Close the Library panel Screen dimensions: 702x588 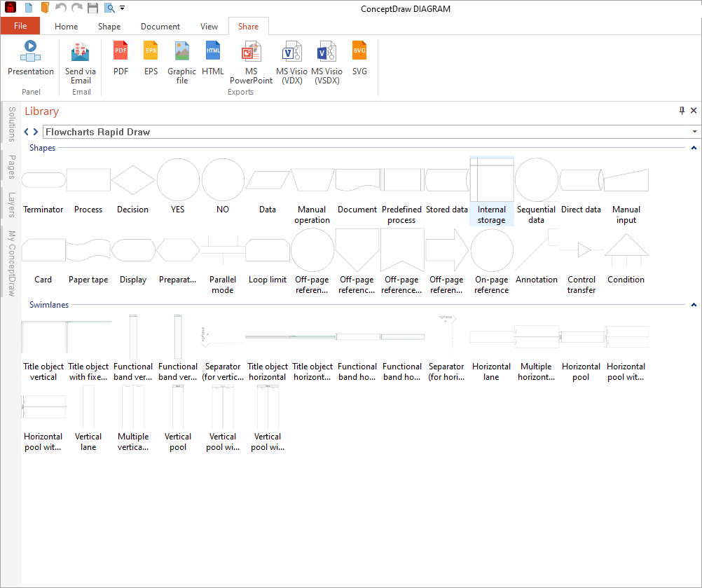click(x=694, y=110)
